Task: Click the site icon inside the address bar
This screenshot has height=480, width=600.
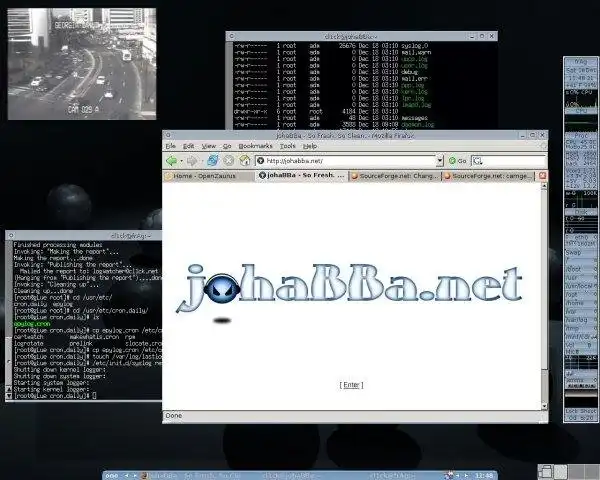Action: 261,161
